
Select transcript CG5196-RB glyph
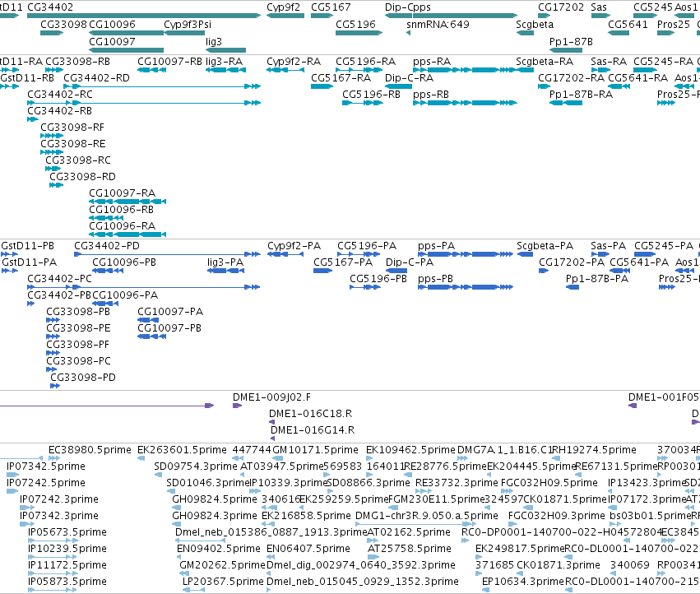tap(363, 103)
